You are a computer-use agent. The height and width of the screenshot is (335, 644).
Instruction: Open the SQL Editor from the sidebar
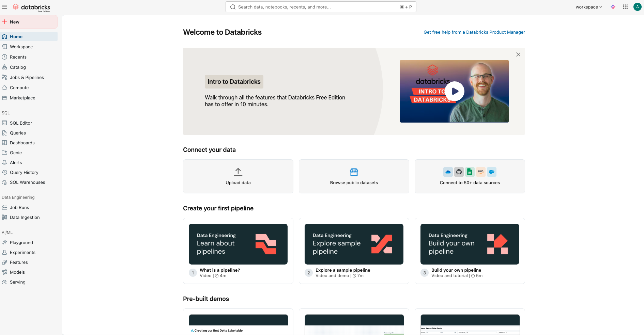tap(21, 123)
